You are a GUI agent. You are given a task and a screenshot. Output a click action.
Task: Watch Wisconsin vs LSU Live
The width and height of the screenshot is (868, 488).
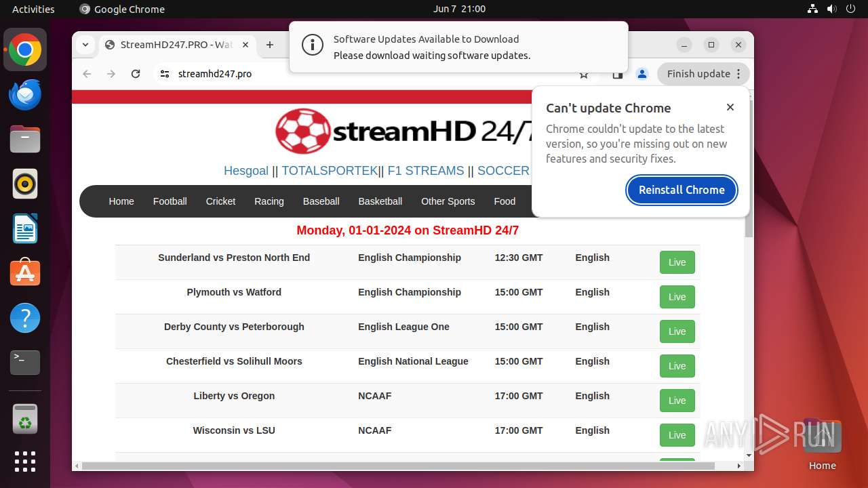click(677, 435)
